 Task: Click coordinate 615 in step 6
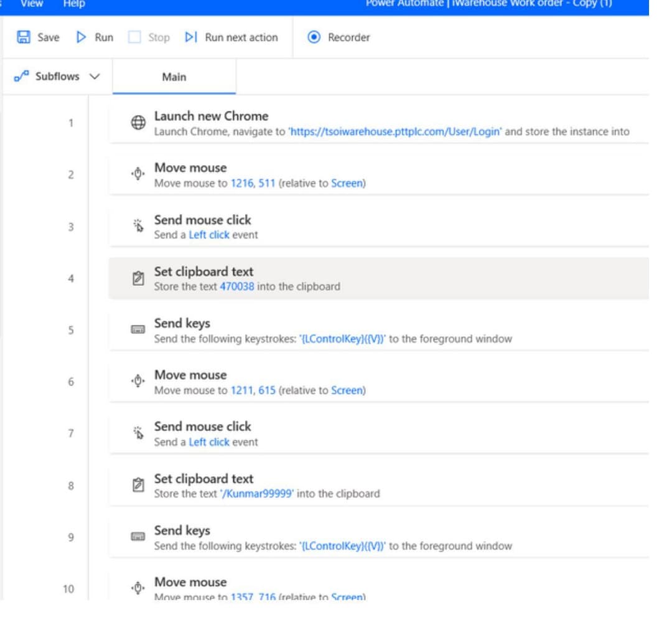tap(267, 390)
